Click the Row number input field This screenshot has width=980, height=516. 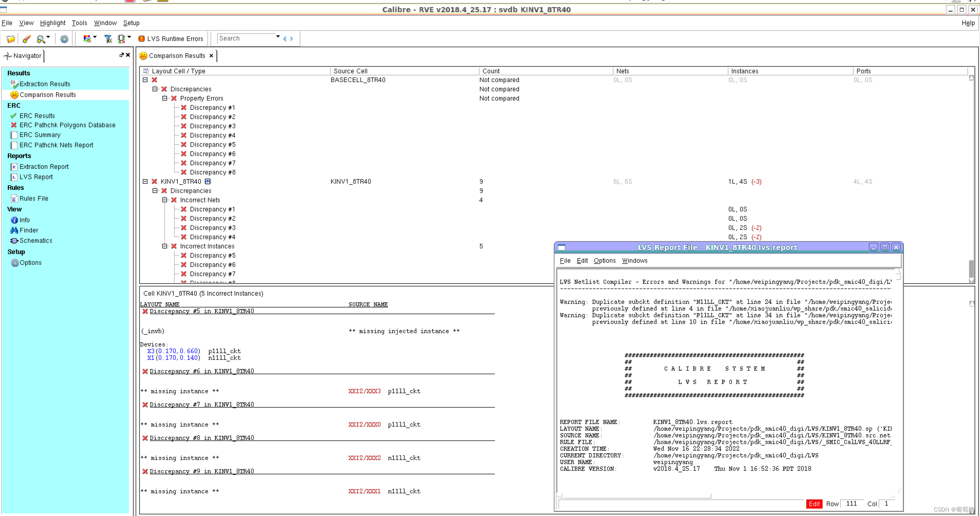(851, 504)
